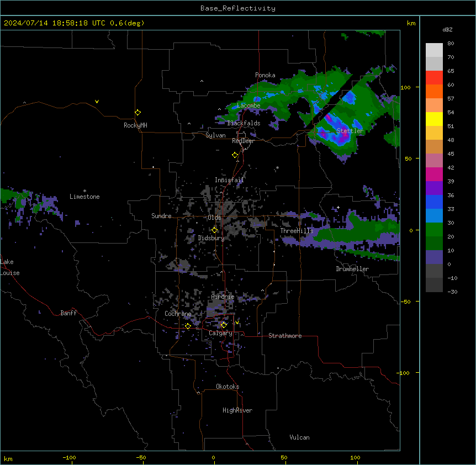Viewport: 476px width, 465px height.
Task: Click the Base_Reflectivity title
Action: 238,8
